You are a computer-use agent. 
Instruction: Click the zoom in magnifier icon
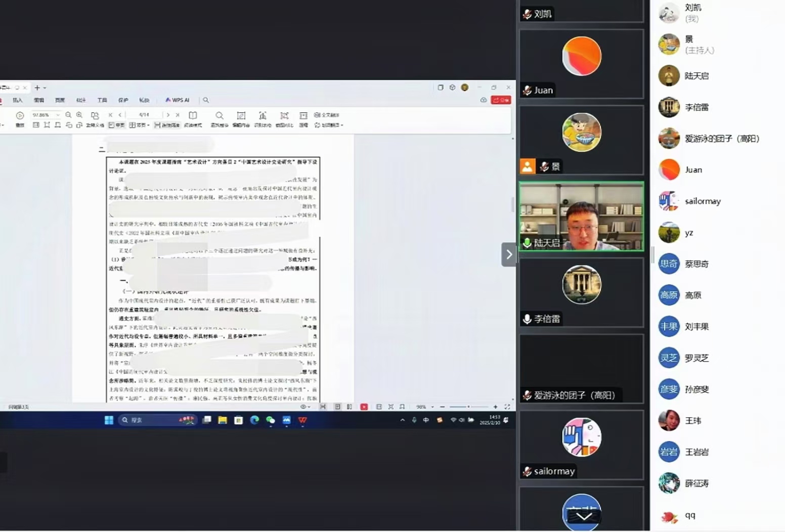click(x=79, y=115)
